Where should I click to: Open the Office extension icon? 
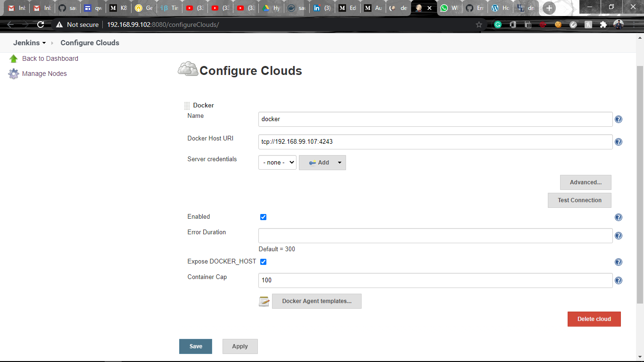pos(513,25)
